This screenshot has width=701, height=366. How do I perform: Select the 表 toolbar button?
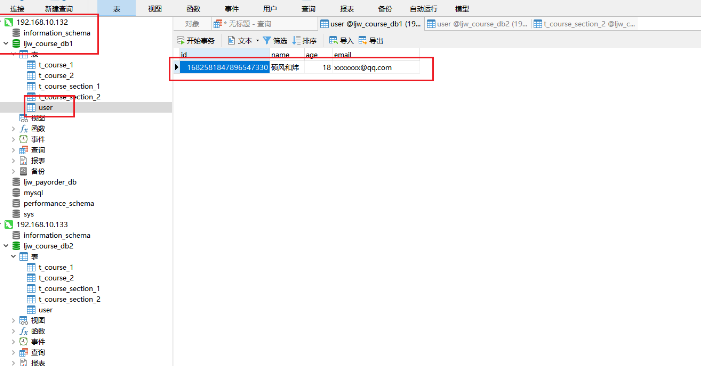click(x=117, y=8)
